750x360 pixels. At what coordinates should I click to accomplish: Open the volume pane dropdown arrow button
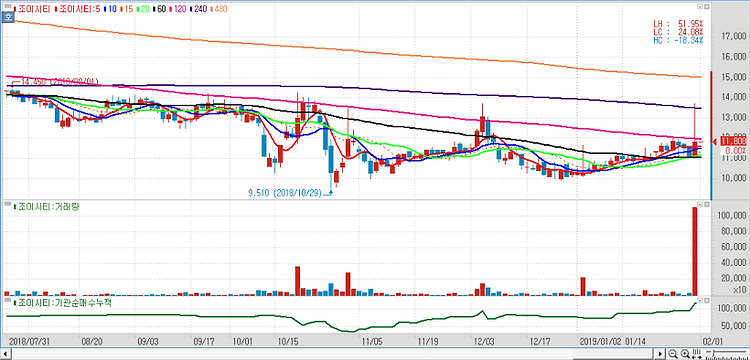point(700,205)
